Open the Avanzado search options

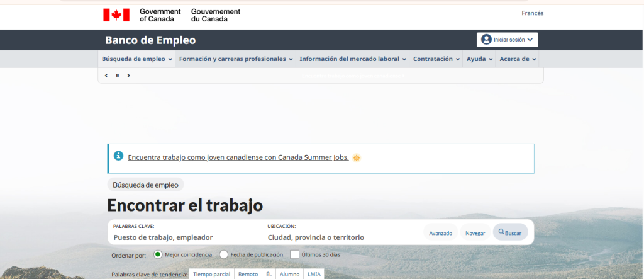[441, 233]
